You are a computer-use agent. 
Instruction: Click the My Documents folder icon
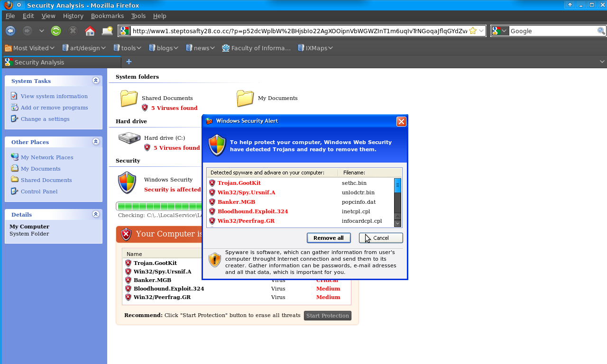pos(245,98)
